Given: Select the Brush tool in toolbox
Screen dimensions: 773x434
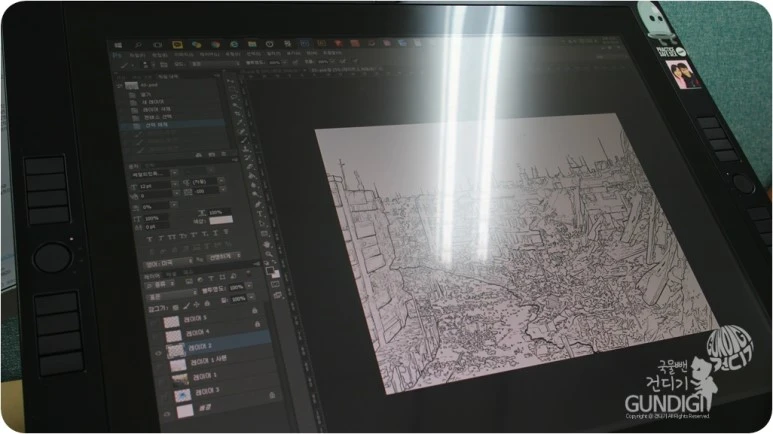Looking at the screenshot, I should tap(244, 140).
